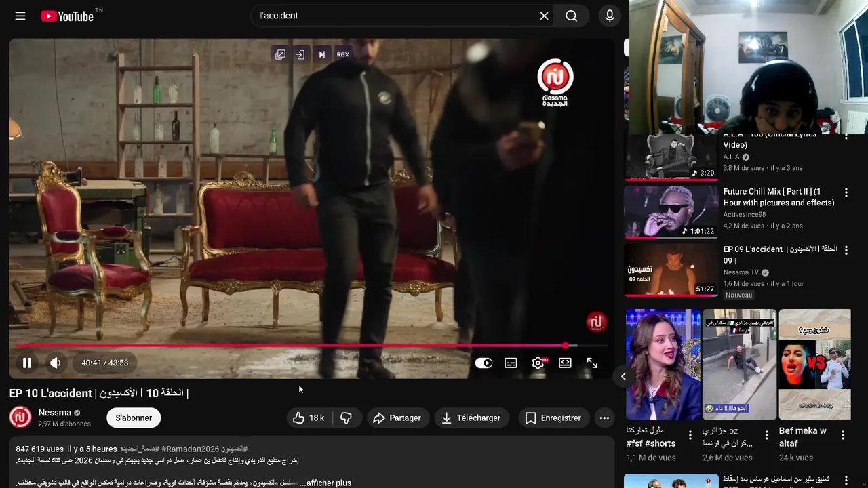Clear the search text with X

coord(544,16)
